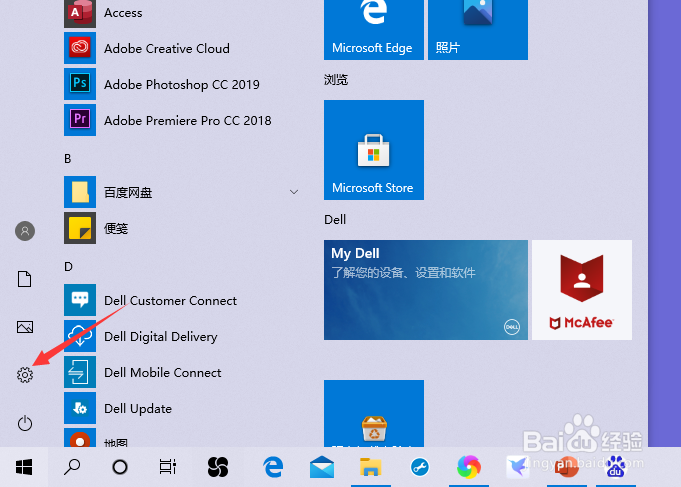Open Dell Mobile Connect

tap(182, 372)
